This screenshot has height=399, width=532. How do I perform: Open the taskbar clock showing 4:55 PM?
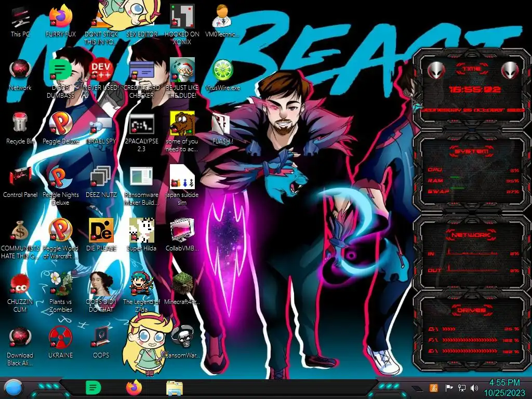point(504,388)
